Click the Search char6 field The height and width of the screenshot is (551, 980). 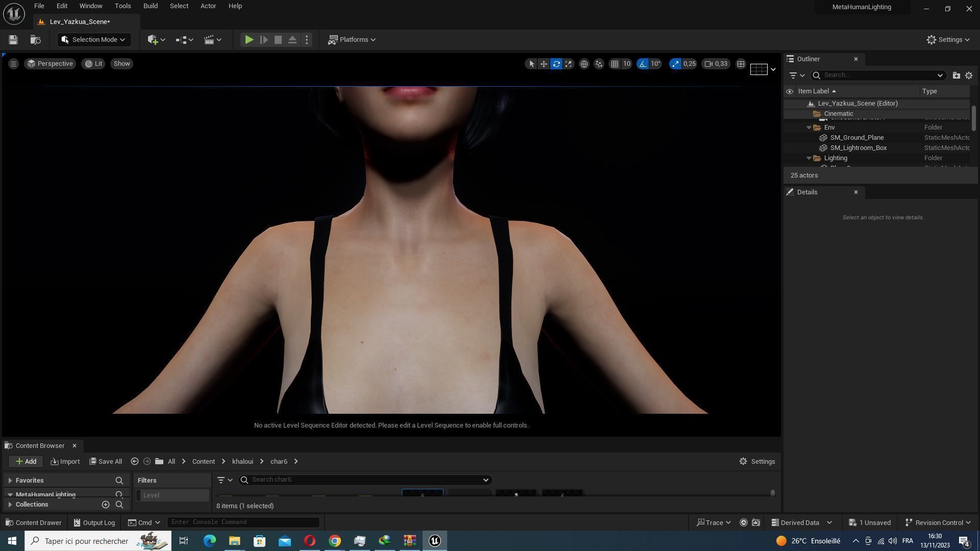pyautogui.click(x=365, y=480)
